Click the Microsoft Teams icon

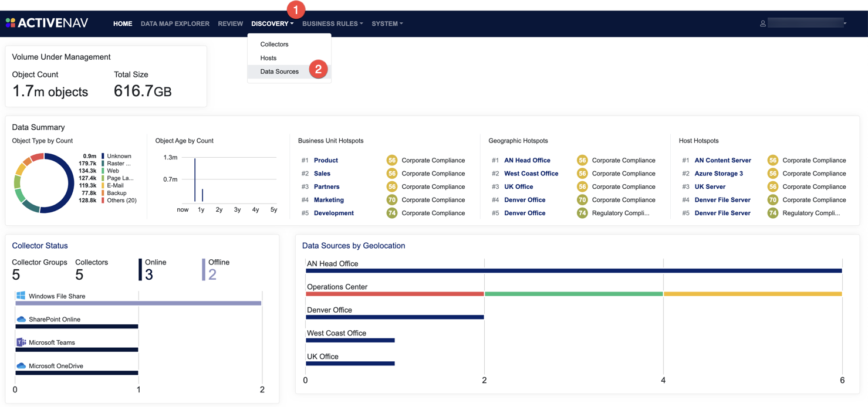click(x=21, y=342)
